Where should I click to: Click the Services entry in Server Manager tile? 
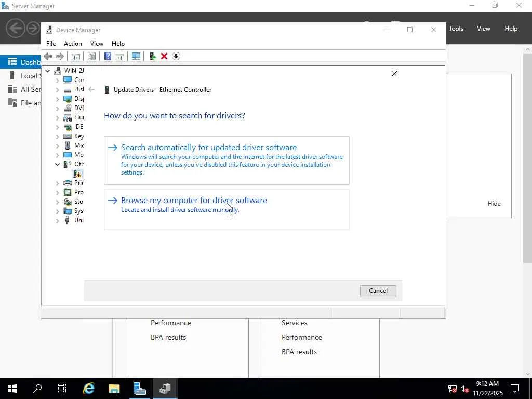[294, 323]
